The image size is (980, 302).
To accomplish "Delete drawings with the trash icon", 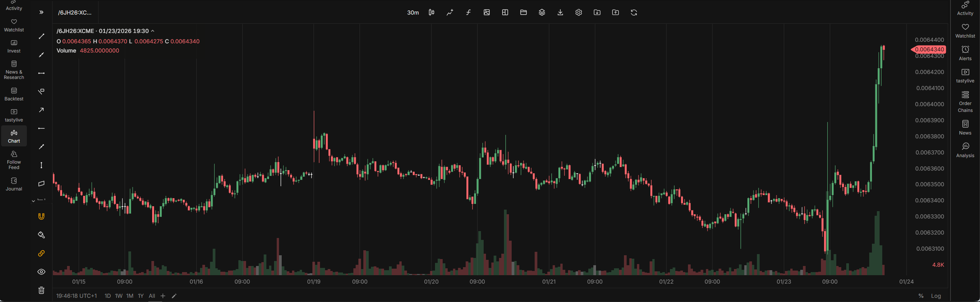I will tap(41, 290).
